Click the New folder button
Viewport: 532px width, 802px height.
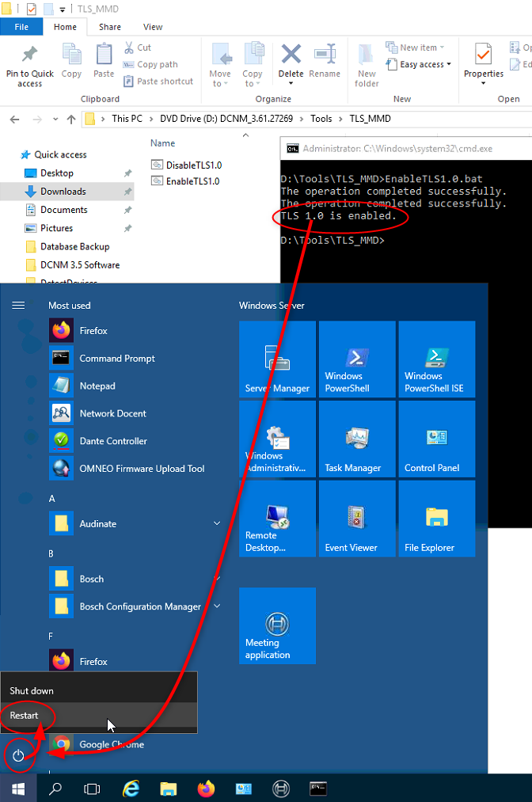367,66
